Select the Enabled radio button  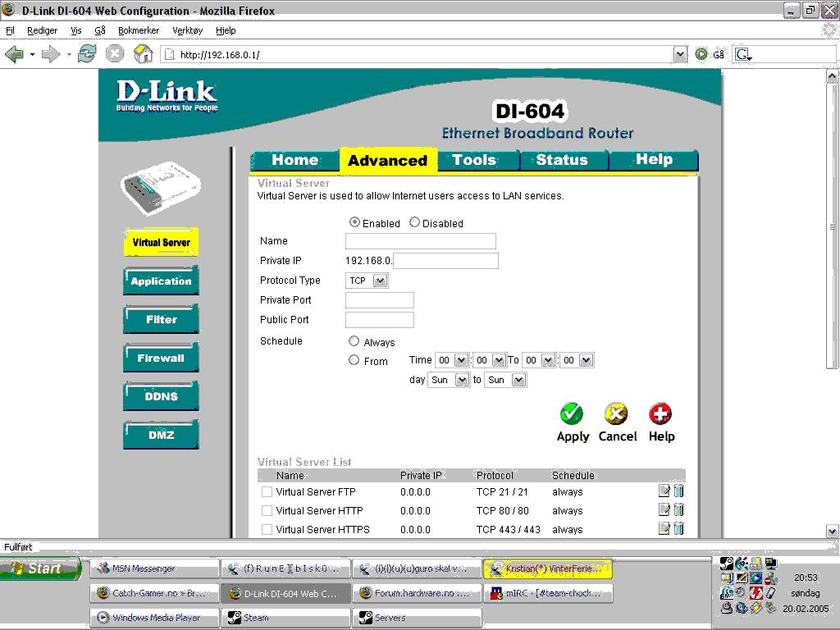coord(354,222)
